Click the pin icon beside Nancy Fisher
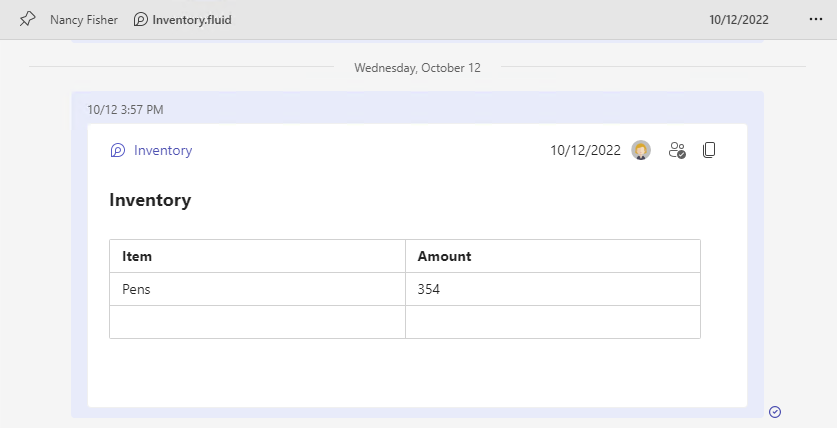This screenshot has width=837, height=428. pyautogui.click(x=27, y=20)
